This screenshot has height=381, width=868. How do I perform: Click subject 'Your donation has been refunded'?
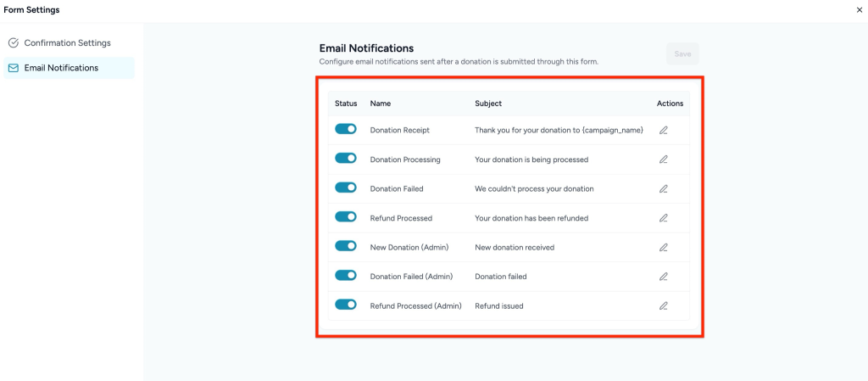pyautogui.click(x=531, y=218)
